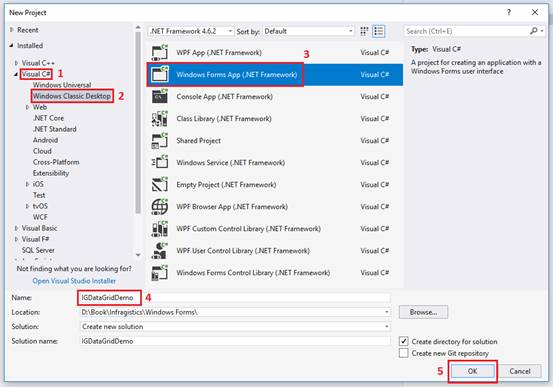Screen dimensions: 553x387
Task: Click the Class Library template icon
Action: point(160,119)
